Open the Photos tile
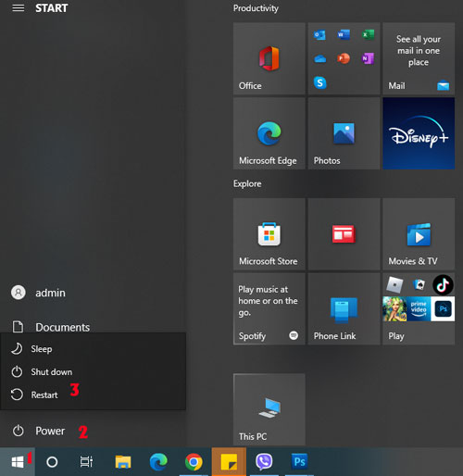Screen dimensions: 463x476 click(344, 133)
